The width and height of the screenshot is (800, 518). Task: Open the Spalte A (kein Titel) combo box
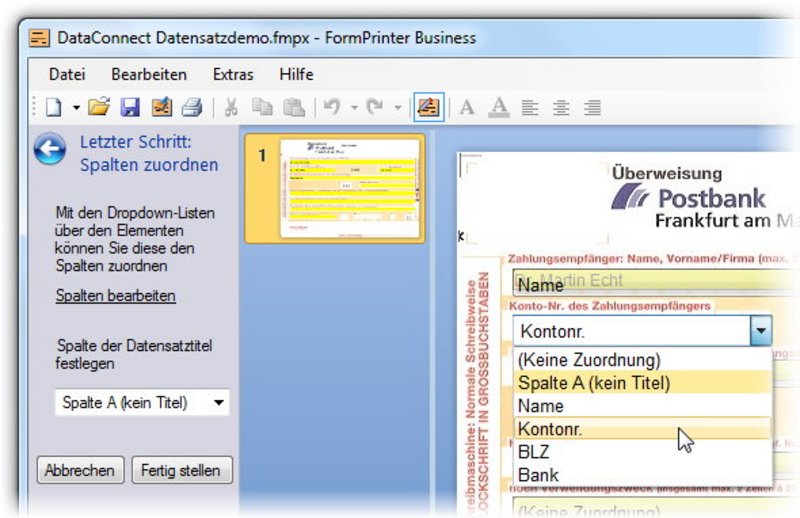point(142,403)
